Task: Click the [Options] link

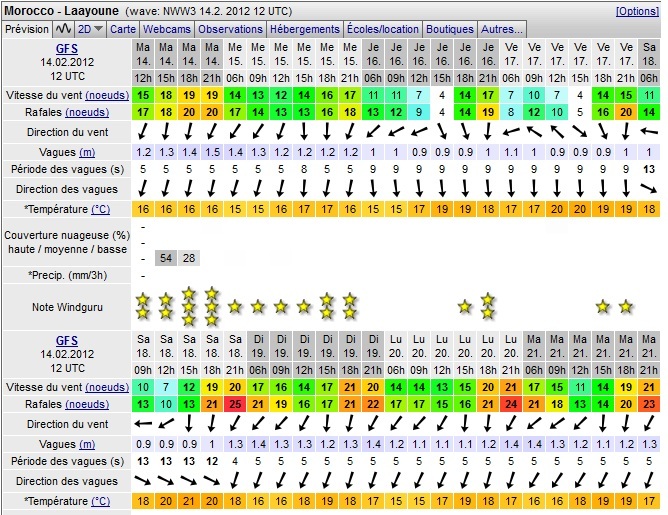Action: coord(637,11)
